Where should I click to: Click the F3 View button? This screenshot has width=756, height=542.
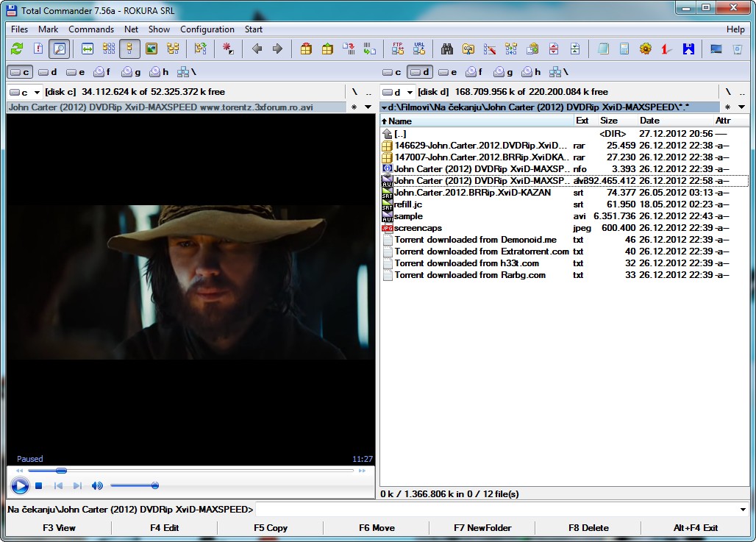pos(59,528)
